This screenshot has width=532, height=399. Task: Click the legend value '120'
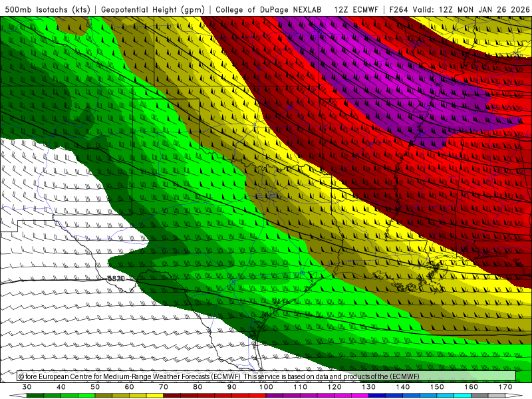click(334, 387)
